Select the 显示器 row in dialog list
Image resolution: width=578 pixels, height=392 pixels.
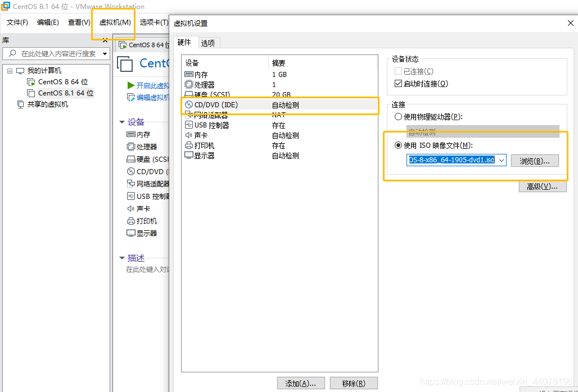point(280,156)
